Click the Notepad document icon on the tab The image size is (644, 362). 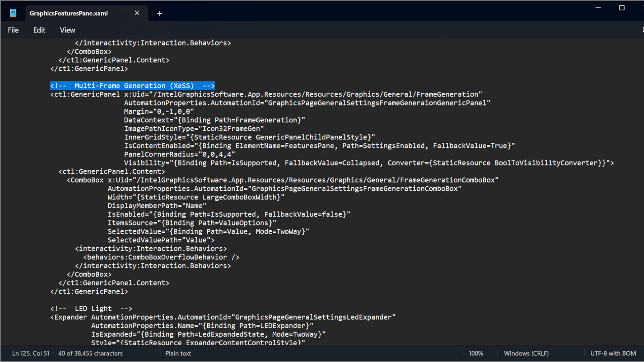13,12
